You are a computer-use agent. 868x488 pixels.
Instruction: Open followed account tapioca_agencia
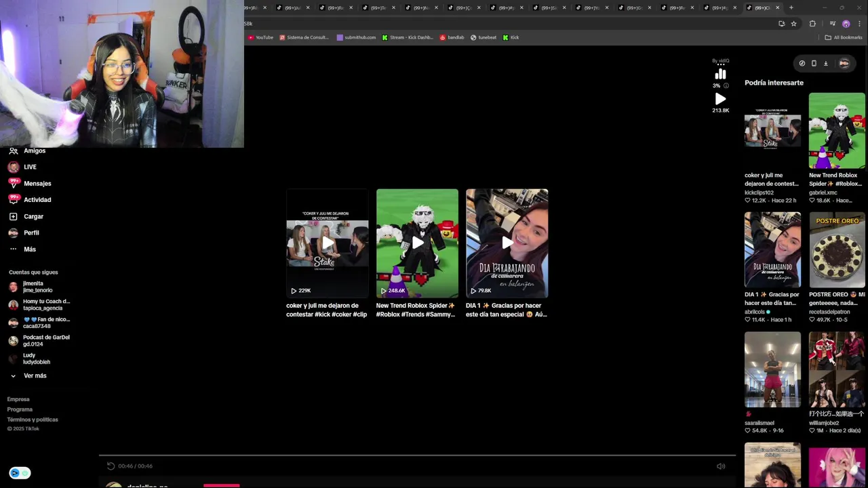[39, 304]
